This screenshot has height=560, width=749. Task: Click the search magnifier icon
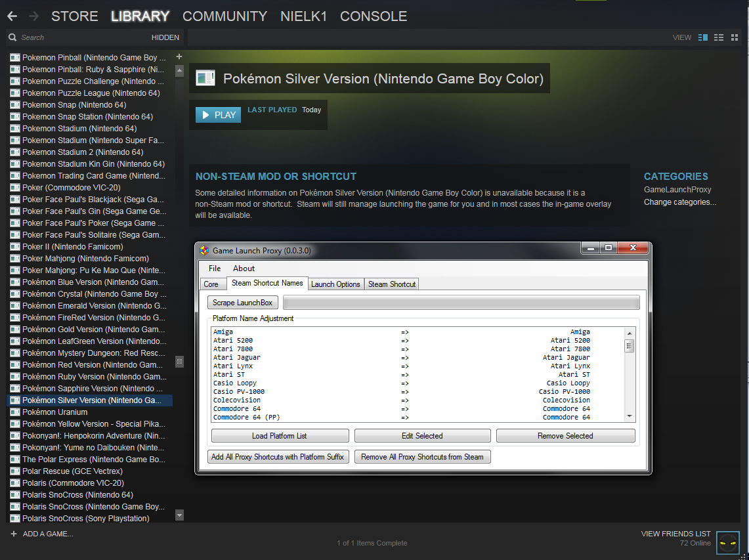[x=13, y=37]
